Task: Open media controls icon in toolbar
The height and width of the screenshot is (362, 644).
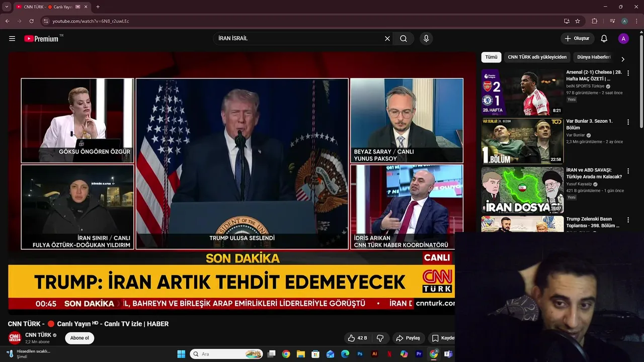Action: 612,21
